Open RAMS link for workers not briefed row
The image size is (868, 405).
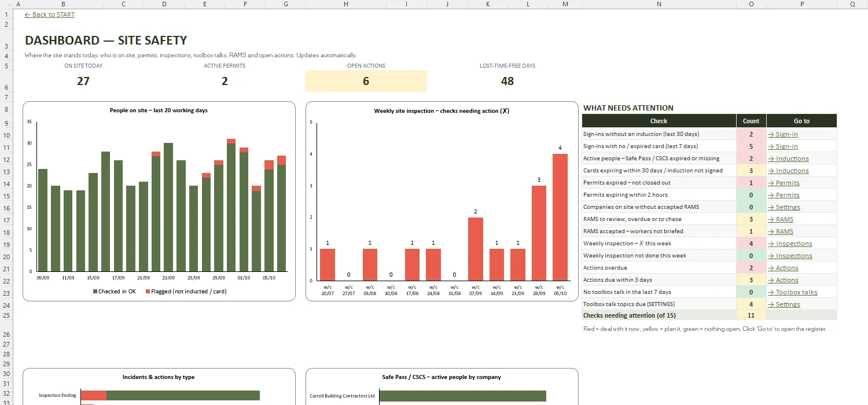781,231
